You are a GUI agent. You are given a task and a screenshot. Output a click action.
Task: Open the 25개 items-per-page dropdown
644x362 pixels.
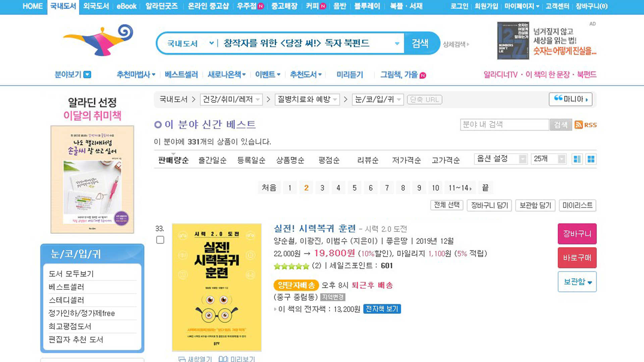[x=548, y=159]
